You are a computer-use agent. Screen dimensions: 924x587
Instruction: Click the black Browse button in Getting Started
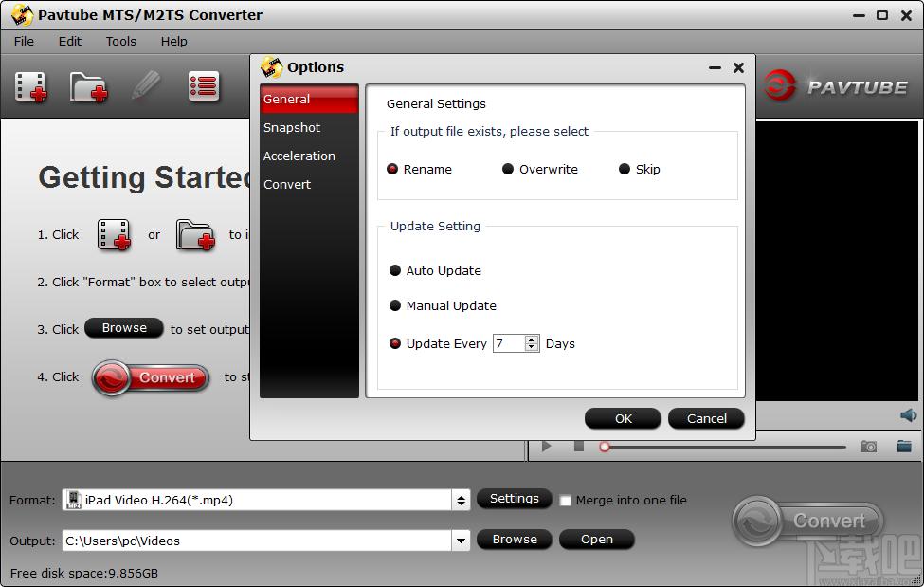(x=124, y=328)
